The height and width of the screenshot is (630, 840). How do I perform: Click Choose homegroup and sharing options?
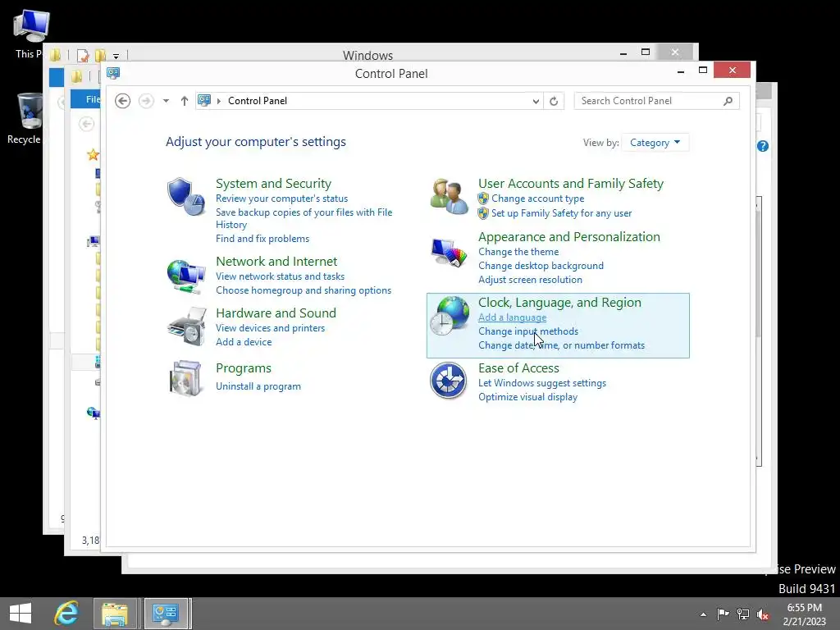pyautogui.click(x=304, y=290)
